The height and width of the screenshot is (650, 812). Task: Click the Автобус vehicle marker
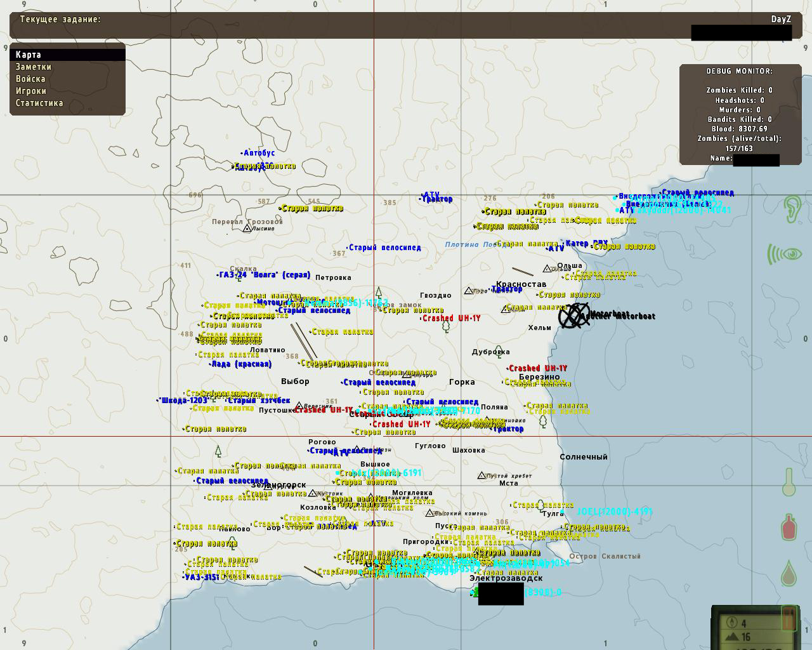coord(258,153)
